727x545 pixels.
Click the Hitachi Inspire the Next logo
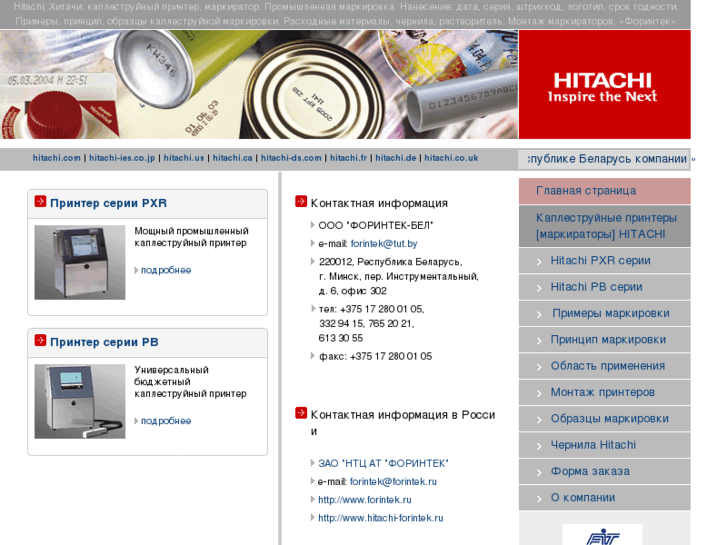coord(605,84)
